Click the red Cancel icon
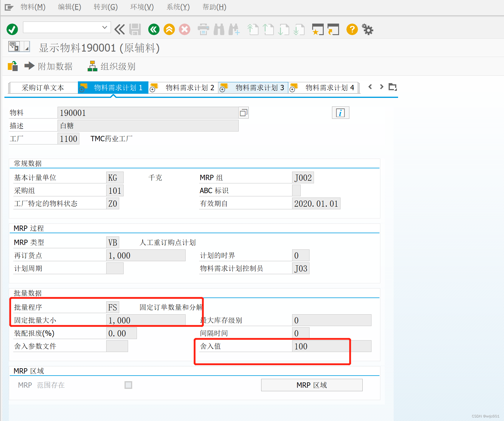Image resolution: width=504 pixels, height=421 pixels. point(184,29)
